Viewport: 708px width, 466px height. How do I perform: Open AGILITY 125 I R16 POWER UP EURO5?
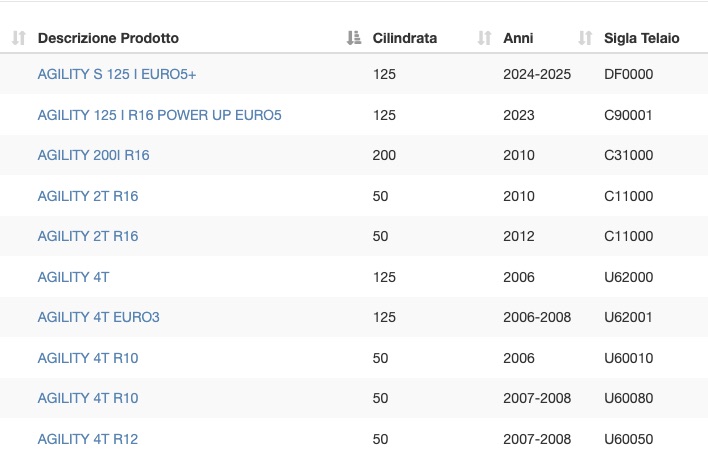[x=159, y=115]
